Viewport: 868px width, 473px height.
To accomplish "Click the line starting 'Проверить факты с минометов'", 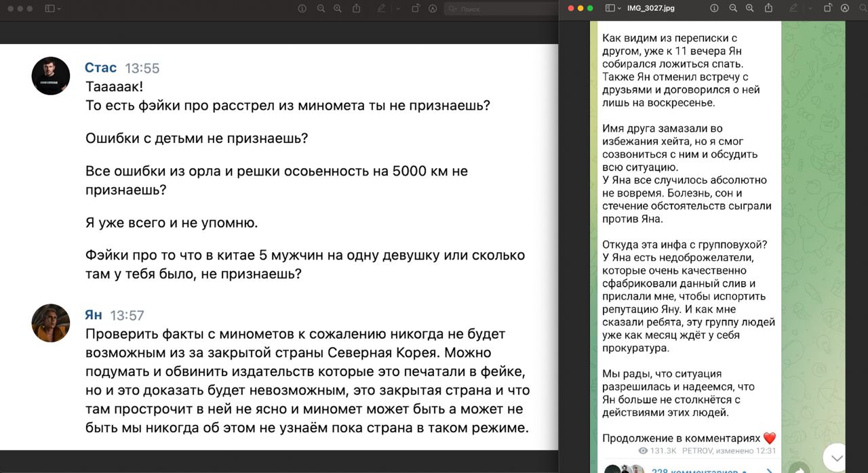I will (296, 334).
